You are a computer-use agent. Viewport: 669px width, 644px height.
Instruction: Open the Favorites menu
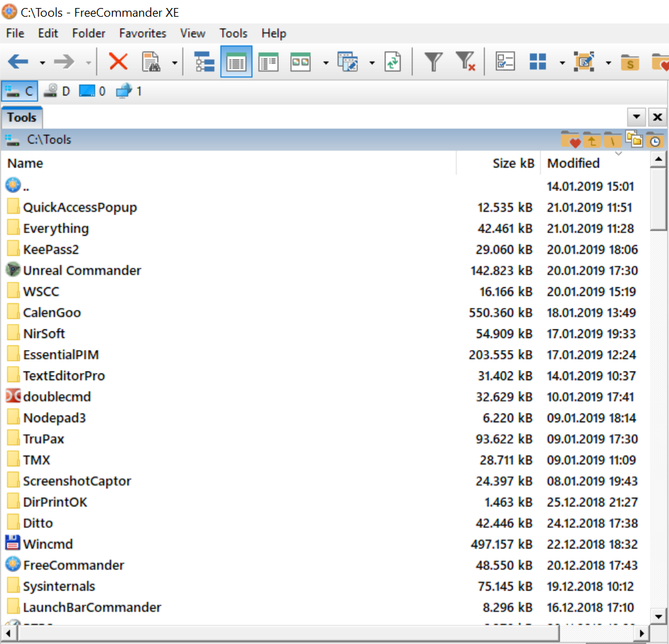(143, 33)
